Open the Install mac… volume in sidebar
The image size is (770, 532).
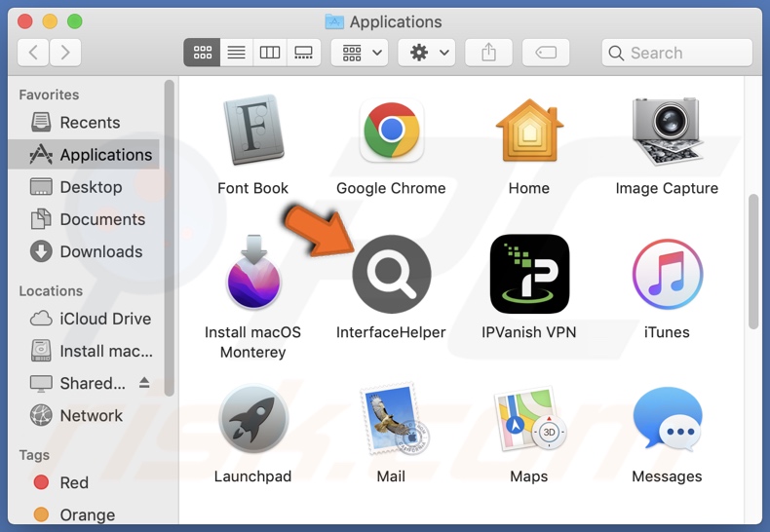84,351
